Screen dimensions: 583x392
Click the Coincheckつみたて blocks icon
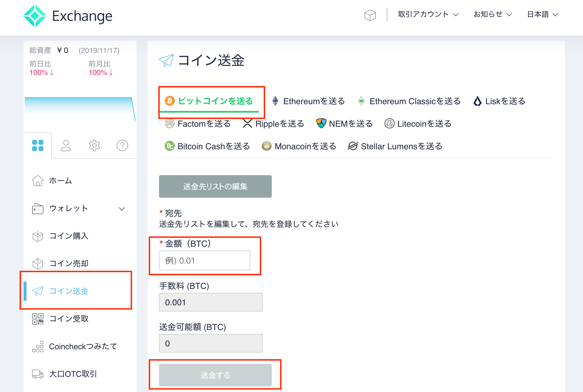point(38,346)
